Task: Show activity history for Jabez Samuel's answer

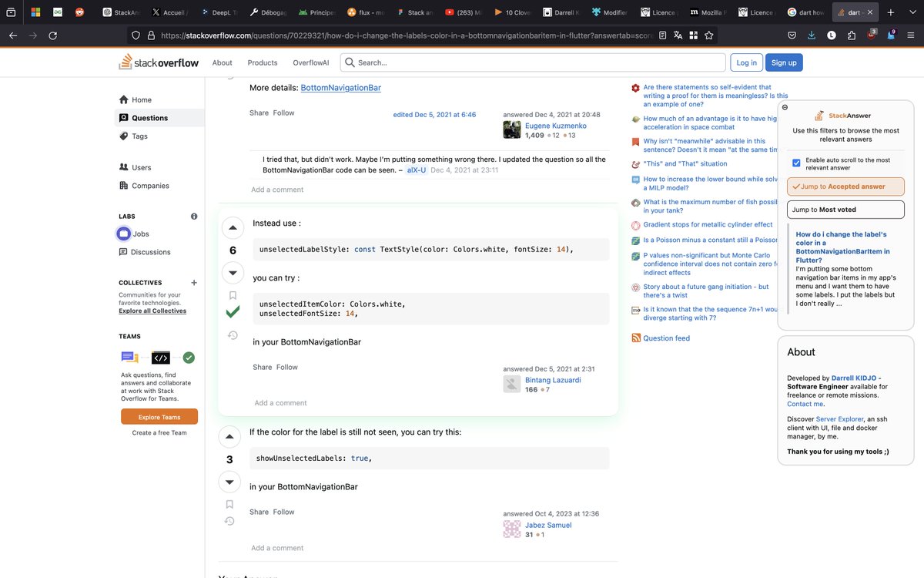Action: tap(229, 521)
